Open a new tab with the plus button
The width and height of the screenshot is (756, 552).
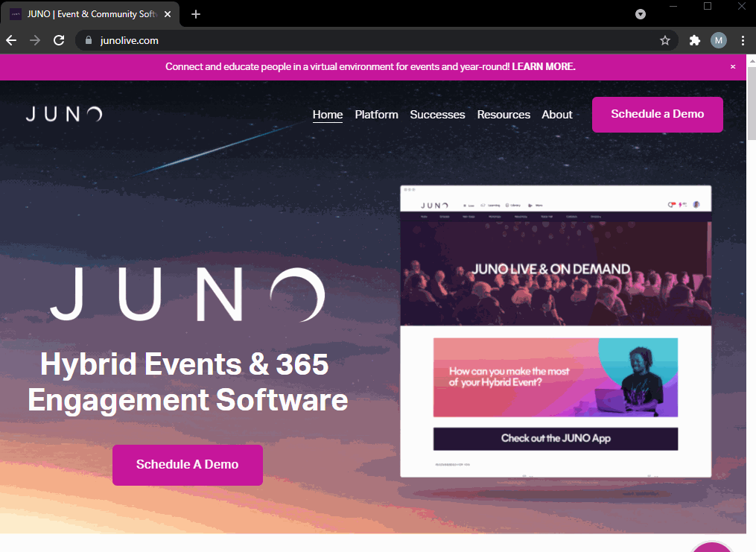tap(196, 14)
